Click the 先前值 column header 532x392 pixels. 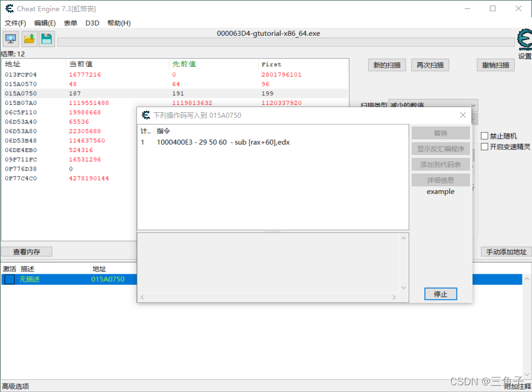(214, 64)
